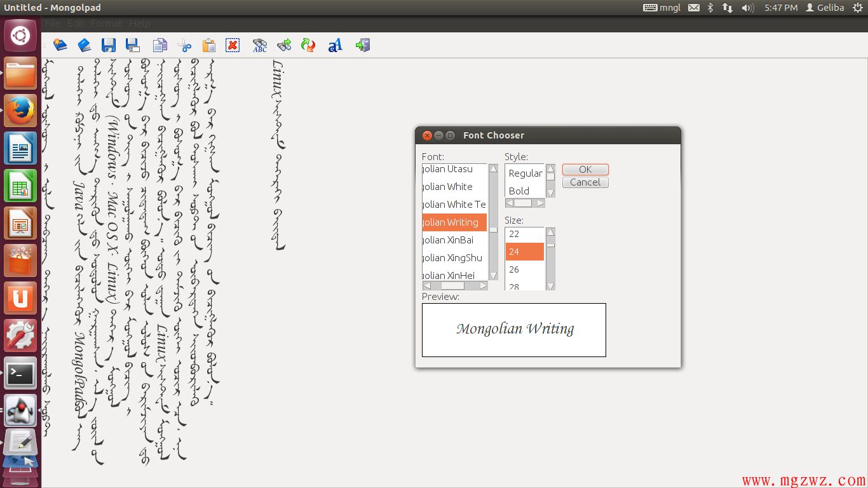This screenshot has width=868, height=488.
Task: Open System Settings wrench-gear dock icon
Action: click(x=20, y=336)
